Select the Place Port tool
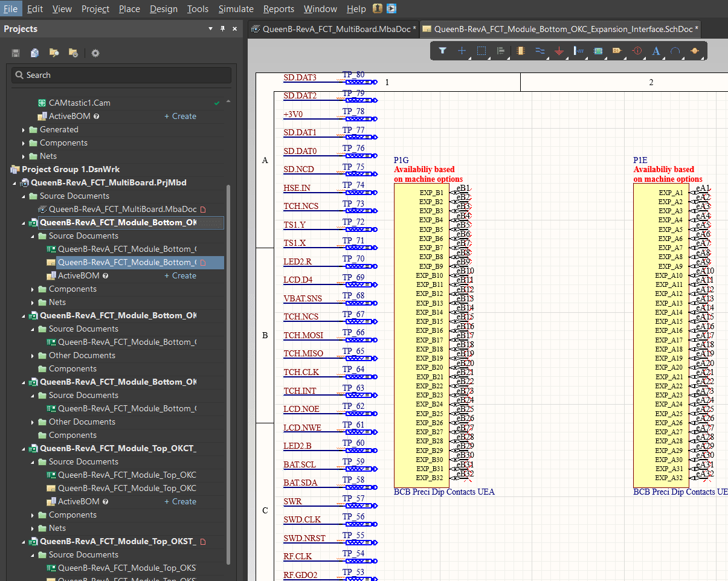This screenshot has height=581, width=728. coord(617,51)
